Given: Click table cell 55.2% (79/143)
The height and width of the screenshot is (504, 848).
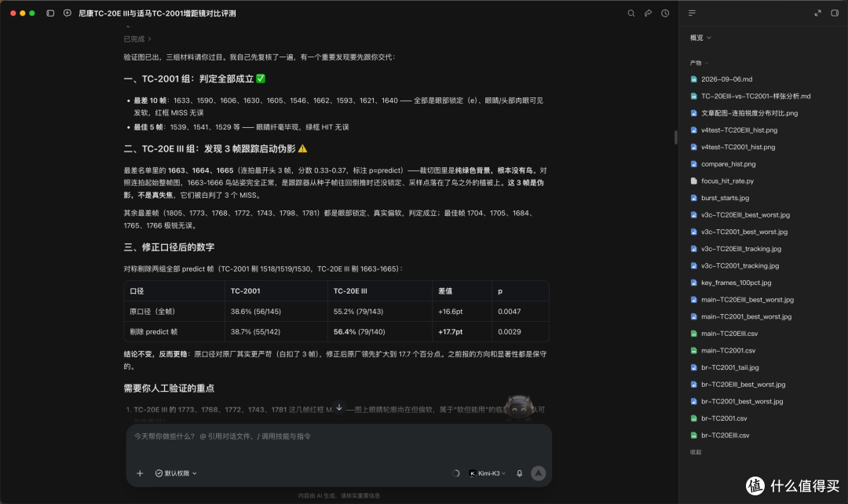Looking at the screenshot, I should click(359, 312).
